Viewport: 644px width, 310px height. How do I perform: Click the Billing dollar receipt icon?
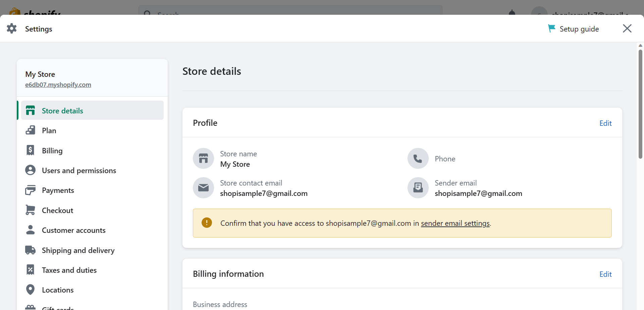[31, 150]
